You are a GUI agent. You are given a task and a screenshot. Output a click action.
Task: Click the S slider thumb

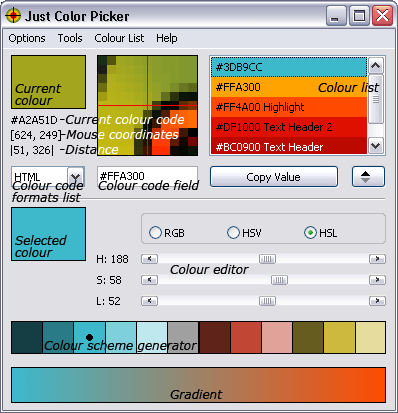[x=279, y=280]
